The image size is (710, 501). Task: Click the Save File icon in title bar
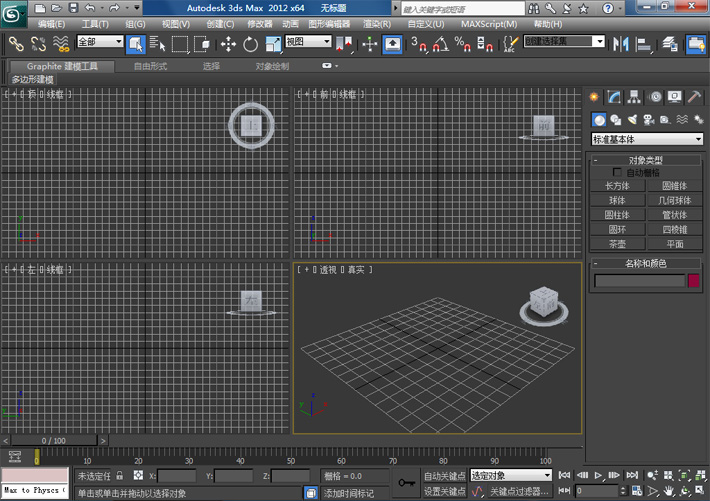click(x=73, y=8)
